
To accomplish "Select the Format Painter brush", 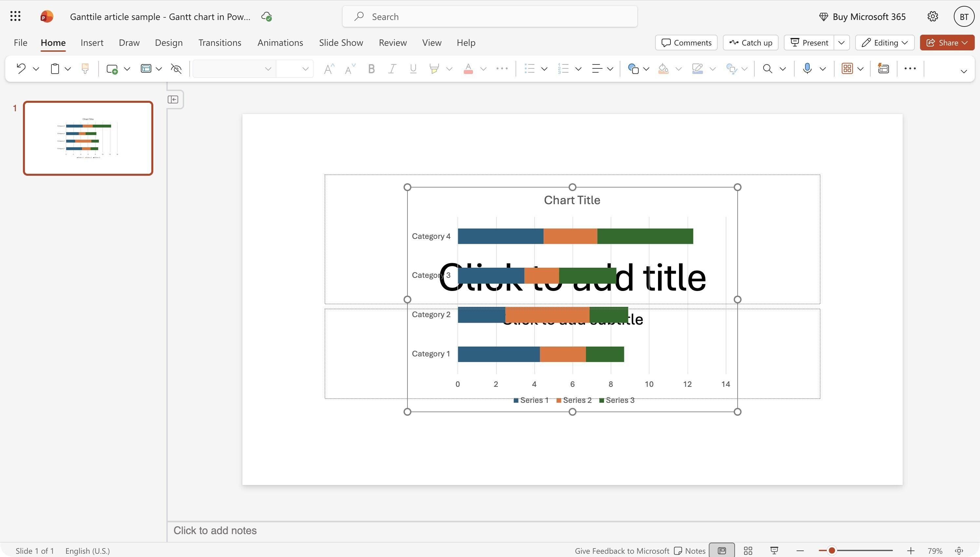I will coord(85,69).
